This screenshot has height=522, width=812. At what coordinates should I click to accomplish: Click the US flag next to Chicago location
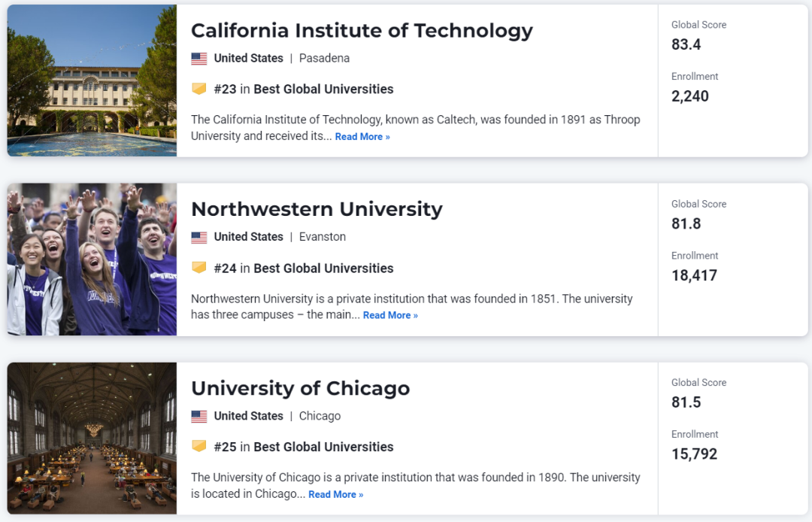198,417
